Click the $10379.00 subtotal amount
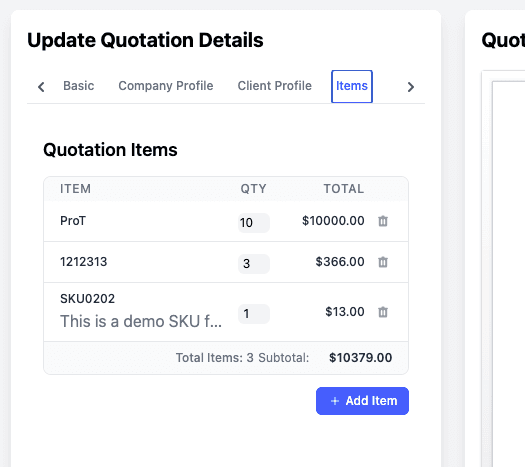 pyautogui.click(x=361, y=358)
